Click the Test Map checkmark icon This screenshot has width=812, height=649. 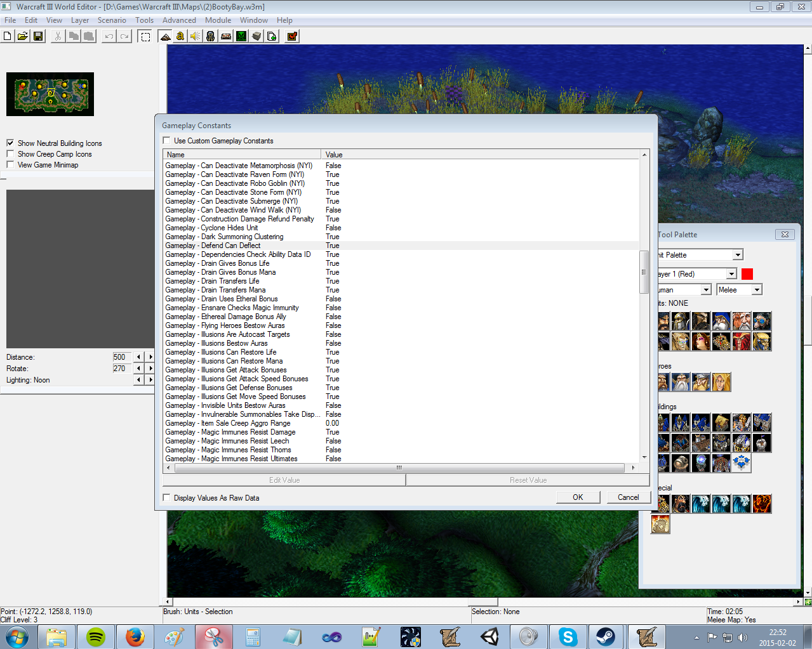tap(292, 36)
